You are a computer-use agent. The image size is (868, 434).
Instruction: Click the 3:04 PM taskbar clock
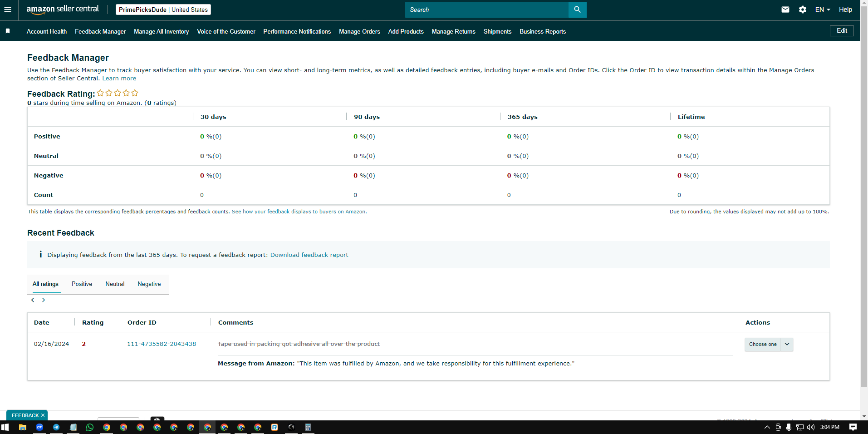pos(830,427)
